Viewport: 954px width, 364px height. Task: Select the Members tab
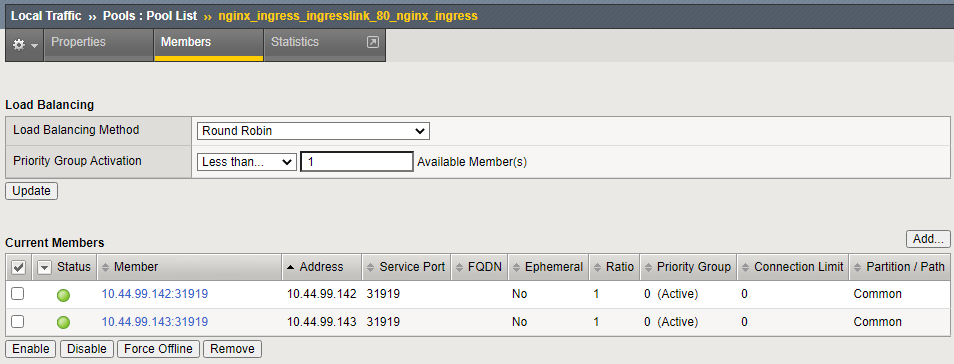coord(209,45)
